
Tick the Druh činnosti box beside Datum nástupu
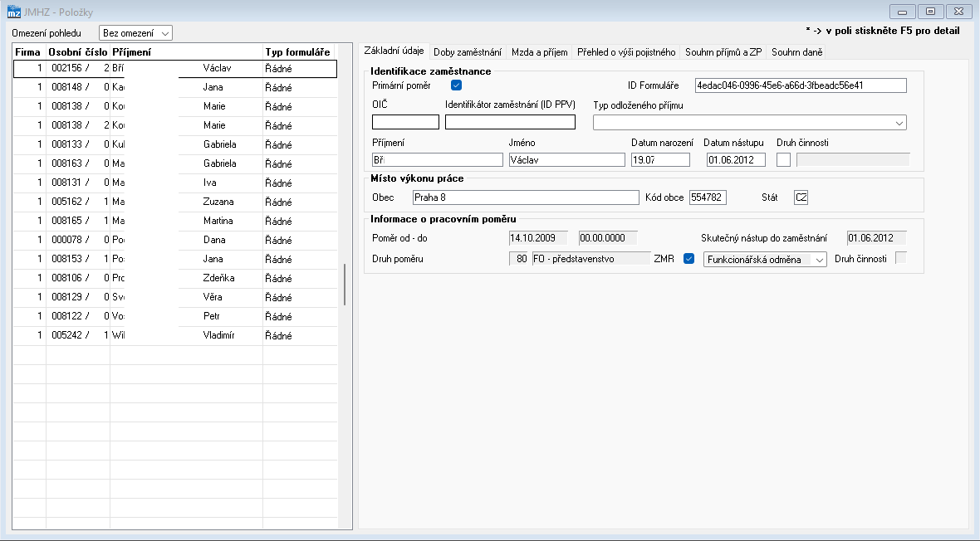(783, 160)
